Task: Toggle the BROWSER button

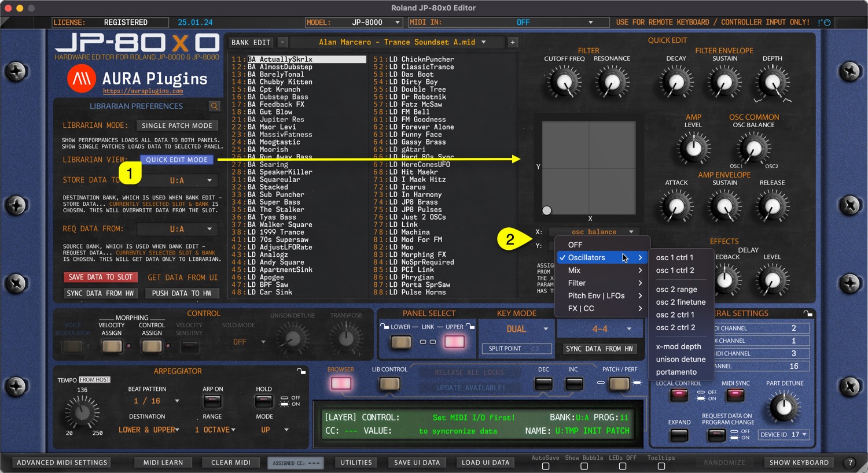Action: 341,383
